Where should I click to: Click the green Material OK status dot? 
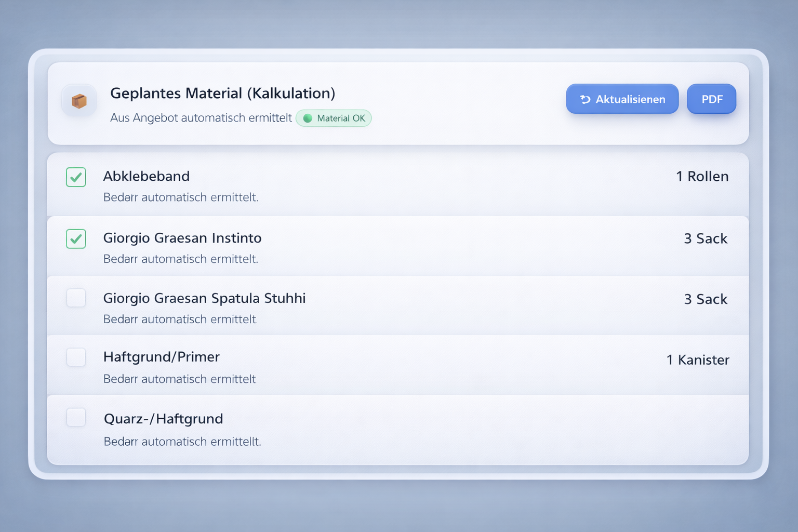pos(308,118)
